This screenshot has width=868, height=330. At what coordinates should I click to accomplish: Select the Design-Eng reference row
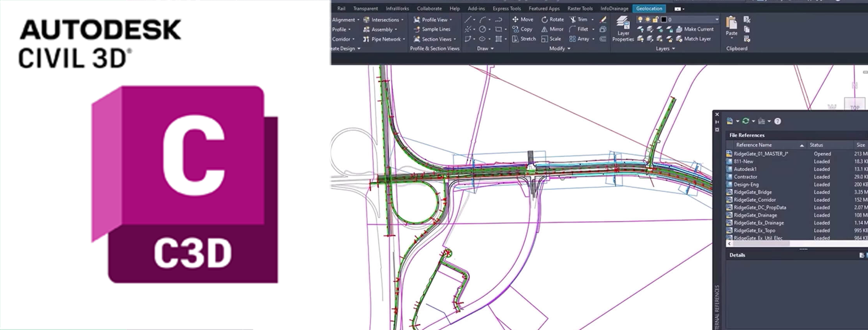(x=797, y=184)
